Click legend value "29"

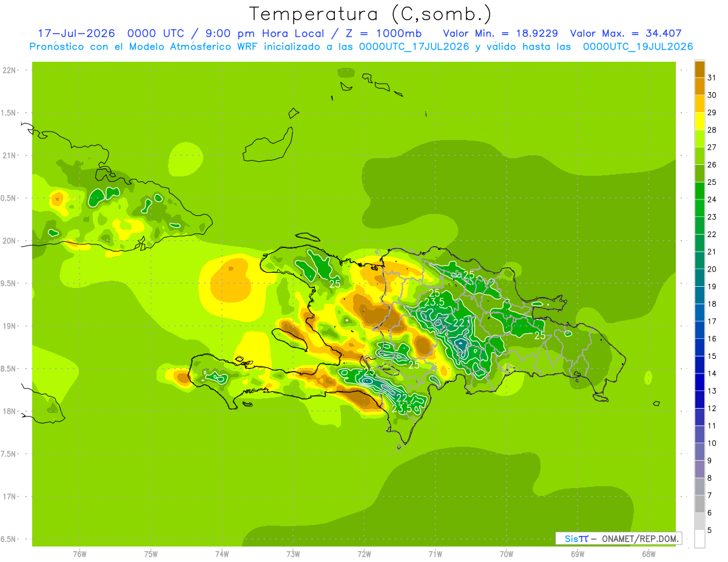click(712, 113)
